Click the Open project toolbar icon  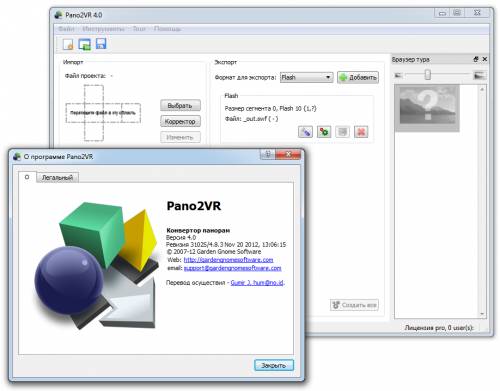[x=85, y=44]
